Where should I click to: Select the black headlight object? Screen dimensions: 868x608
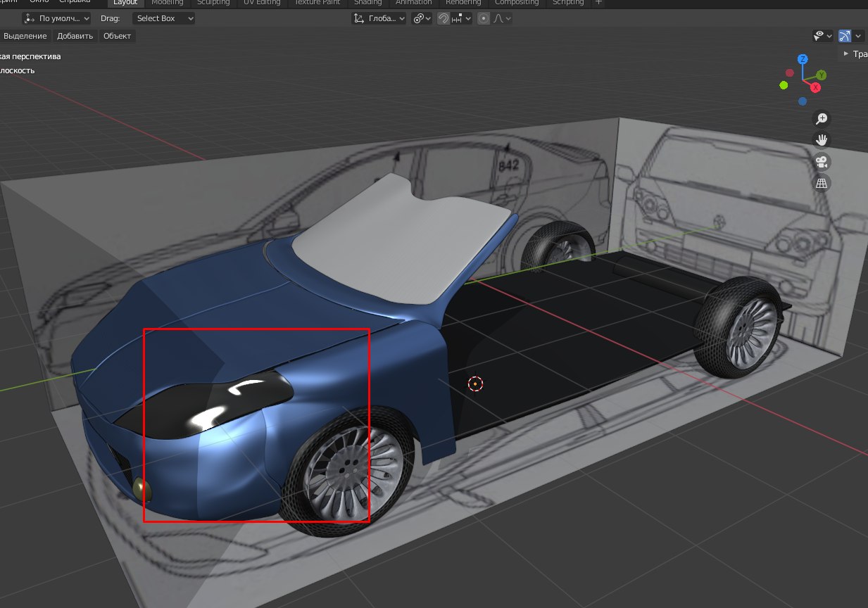coord(204,405)
